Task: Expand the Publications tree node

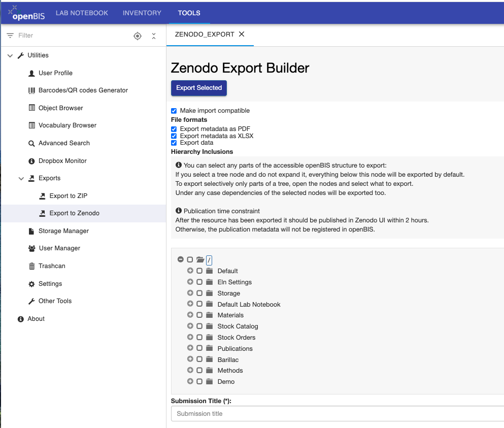Action: 190,348
